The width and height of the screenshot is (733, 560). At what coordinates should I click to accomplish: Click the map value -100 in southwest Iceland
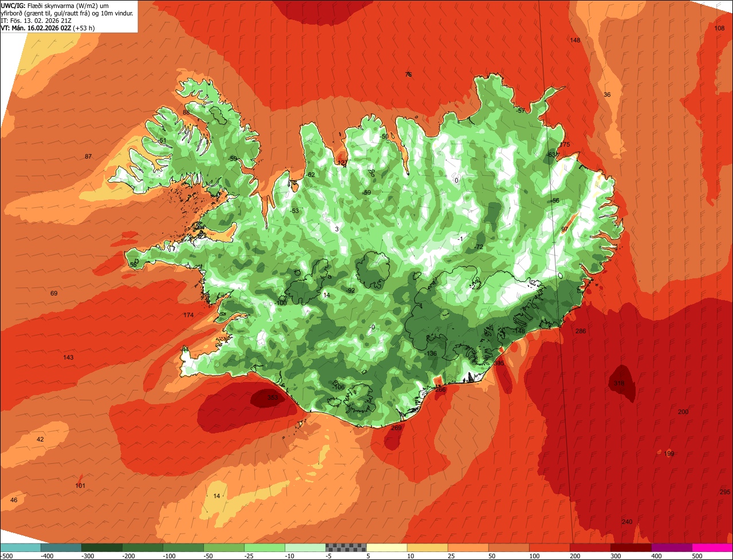pyautogui.click(x=281, y=302)
